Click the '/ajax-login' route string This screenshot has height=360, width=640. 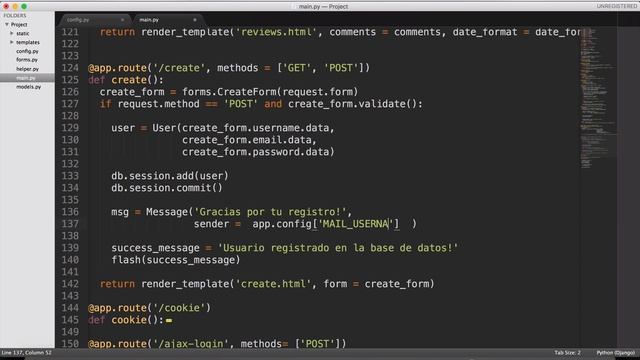point(191,344)
